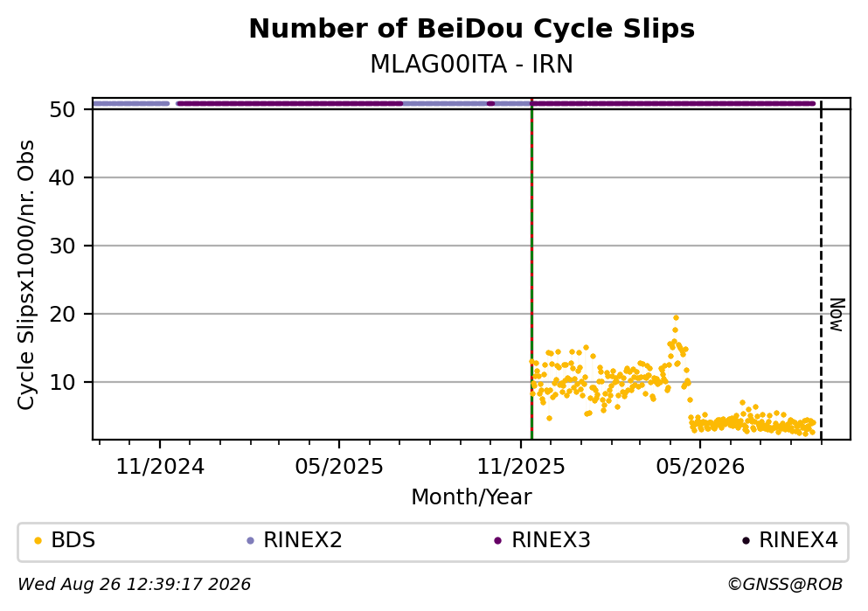Click the green-red vertical event line
This screenshot has height=611, width=868.
pos(531,270)
